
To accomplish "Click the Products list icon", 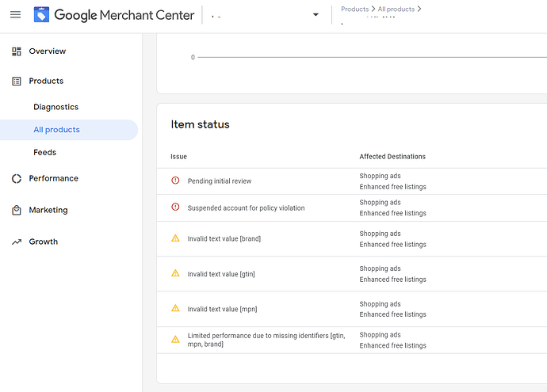I will click(x=17, y=82).
